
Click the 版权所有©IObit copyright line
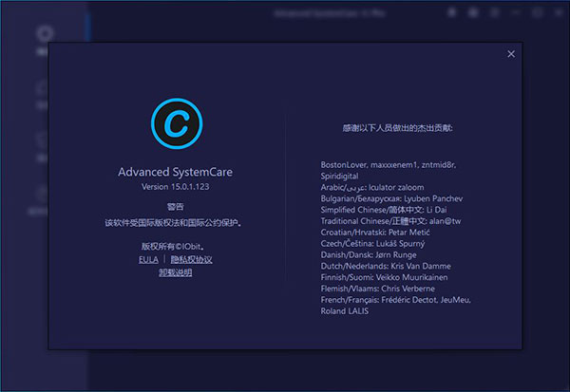click(x=175, y=246)
